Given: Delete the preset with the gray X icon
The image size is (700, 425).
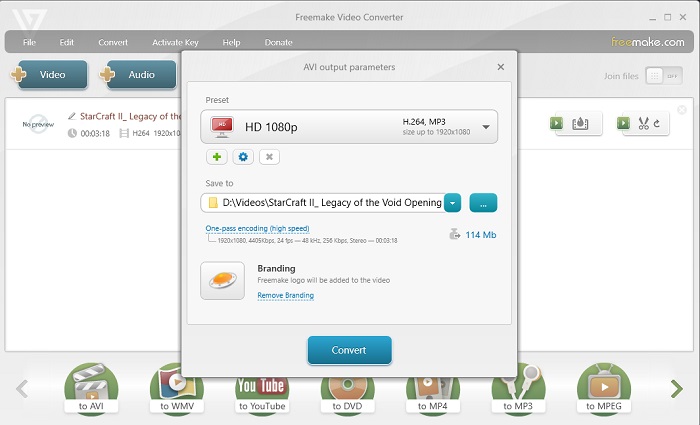Looking at the screenshot, I should (x=269, y=157).
